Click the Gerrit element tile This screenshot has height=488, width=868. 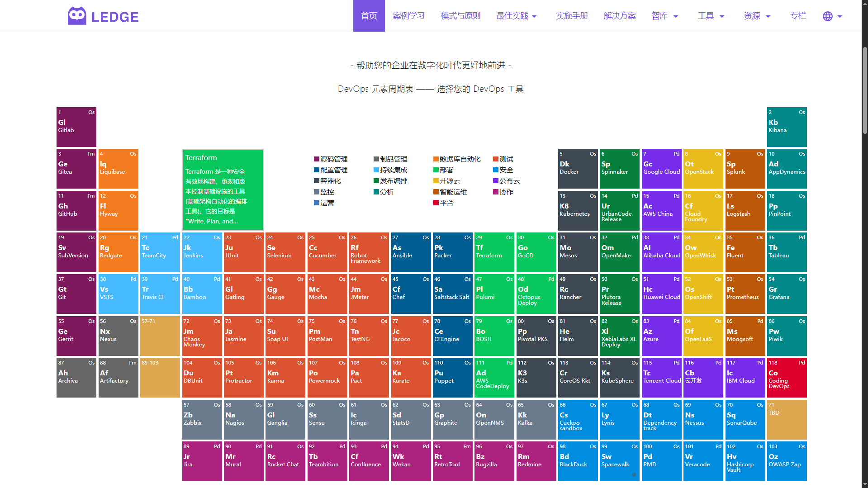[x=76, y=336]
